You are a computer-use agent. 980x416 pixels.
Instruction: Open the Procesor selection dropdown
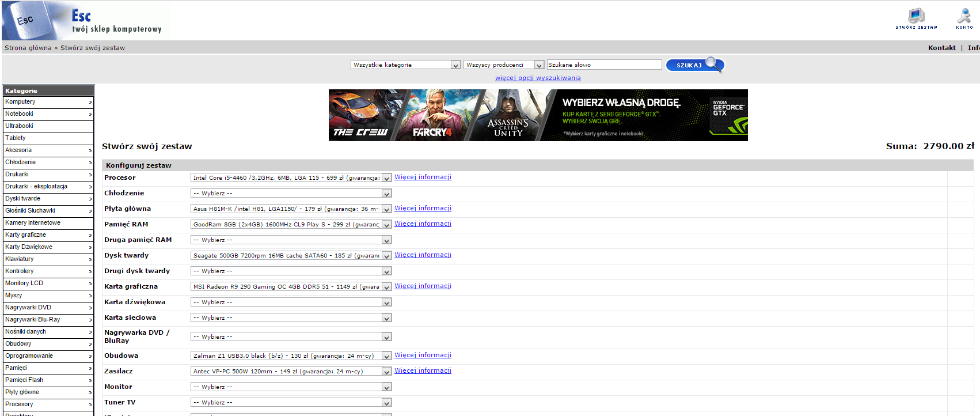[291, 178]
